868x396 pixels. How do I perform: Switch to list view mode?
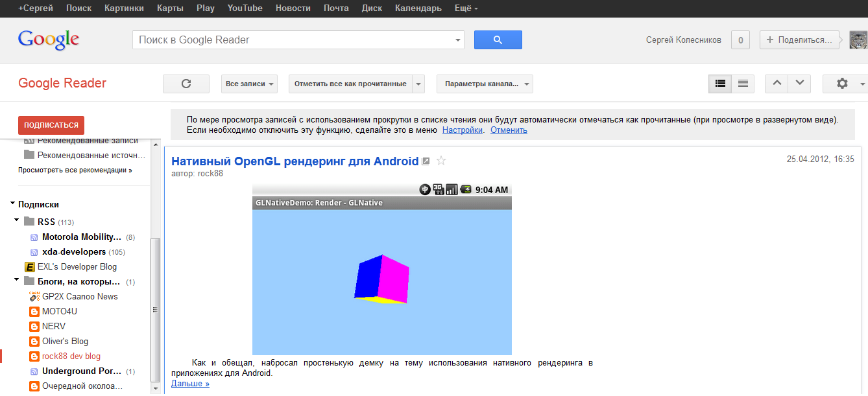coord(743,84)
